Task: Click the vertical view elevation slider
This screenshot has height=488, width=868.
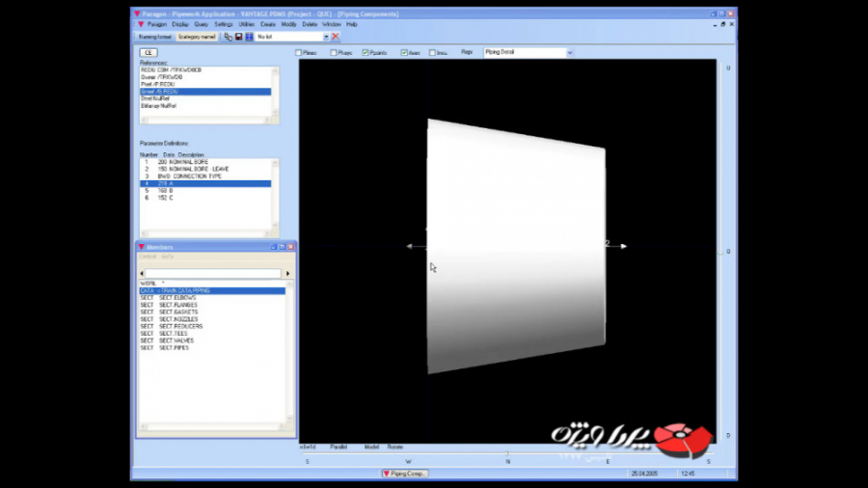Action: click(x=721, y=252)
